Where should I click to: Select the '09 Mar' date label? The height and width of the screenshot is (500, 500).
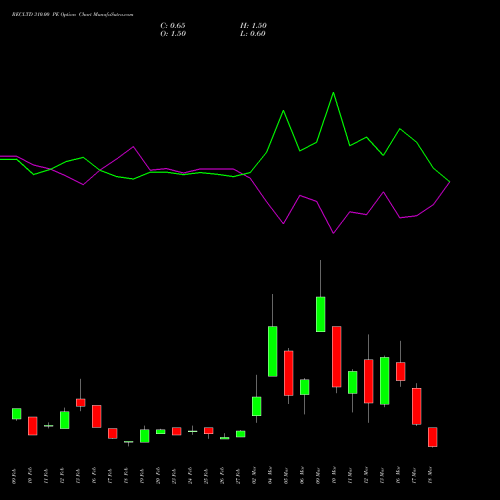[x=318, y=475]
